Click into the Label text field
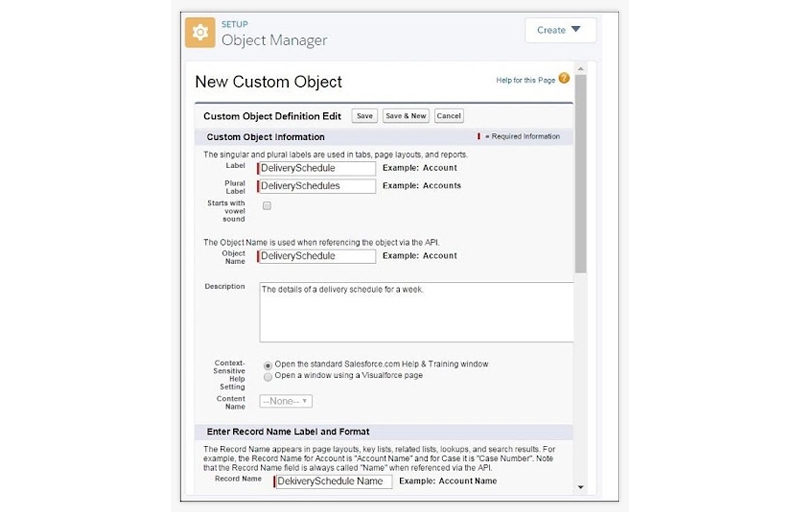 tap(317, 168)
